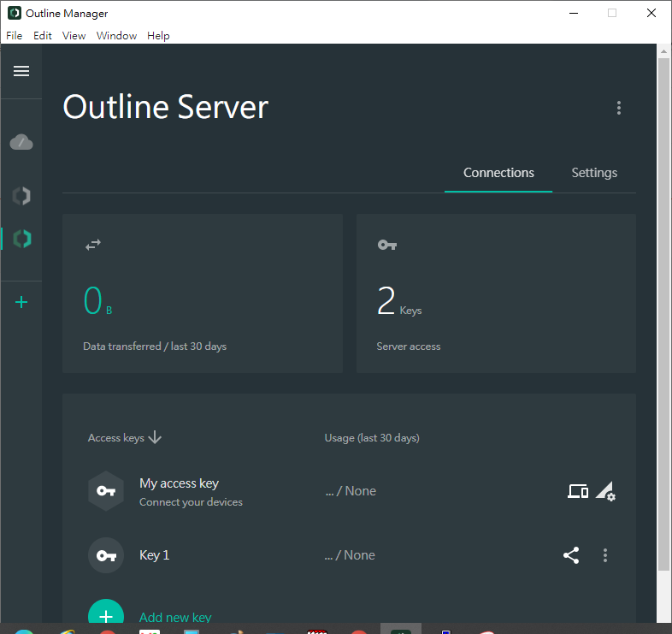Select the active green Outline server icon

[22, 239]
